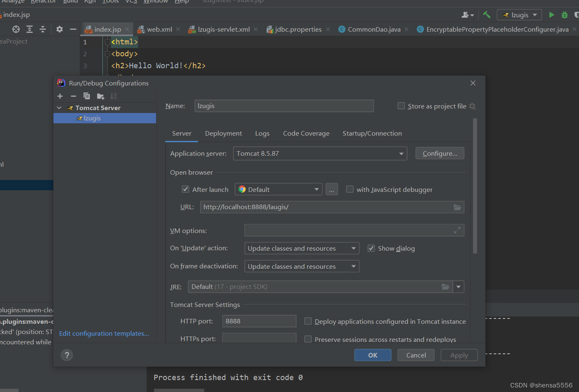Switch to Logs tab
This screenshot has width=579, height=392.
click(262, 133)
